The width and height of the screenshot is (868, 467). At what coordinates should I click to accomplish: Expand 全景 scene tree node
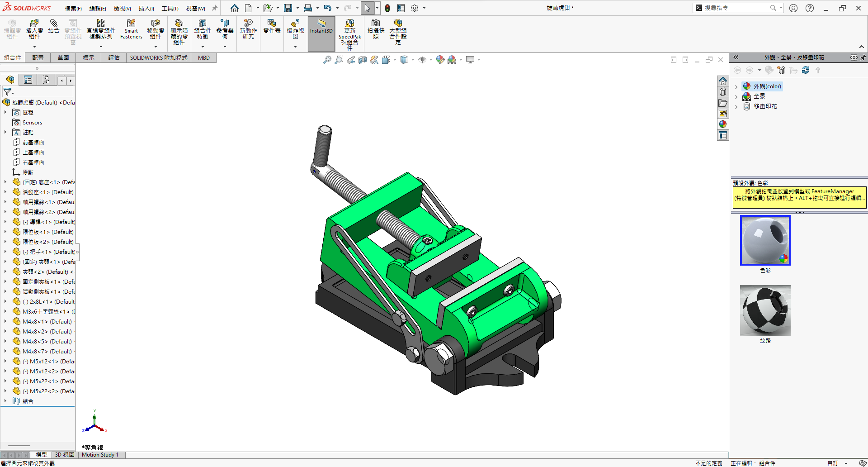point(736,96)
